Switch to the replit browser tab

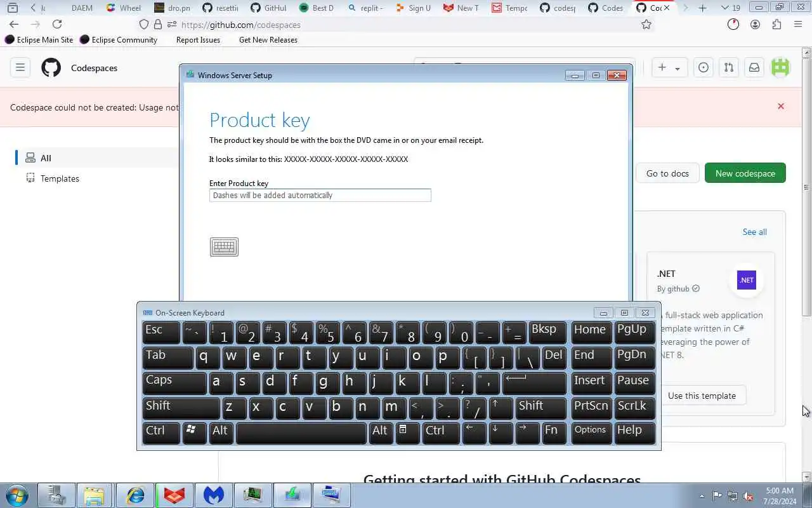365,8
